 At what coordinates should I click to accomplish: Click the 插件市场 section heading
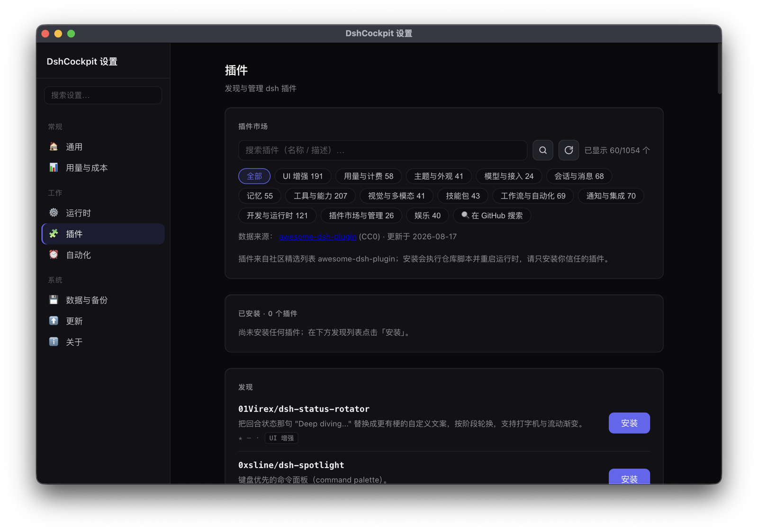[x=253, y=126]
